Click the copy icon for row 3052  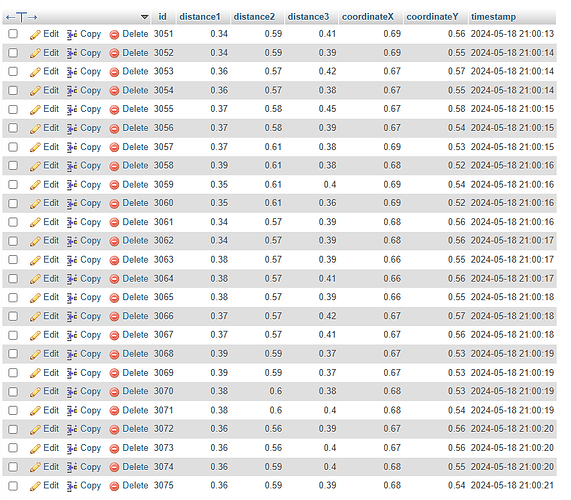[x=72, y=54]
